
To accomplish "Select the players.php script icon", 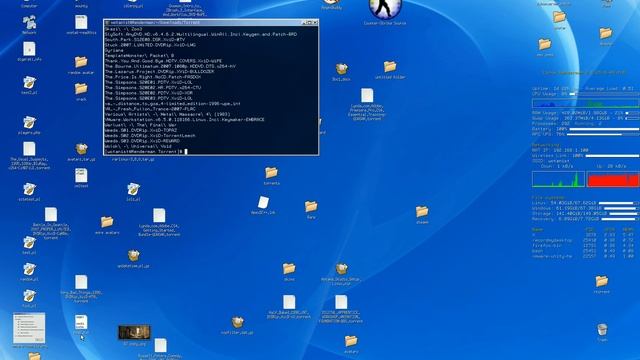I will [29, 125].
